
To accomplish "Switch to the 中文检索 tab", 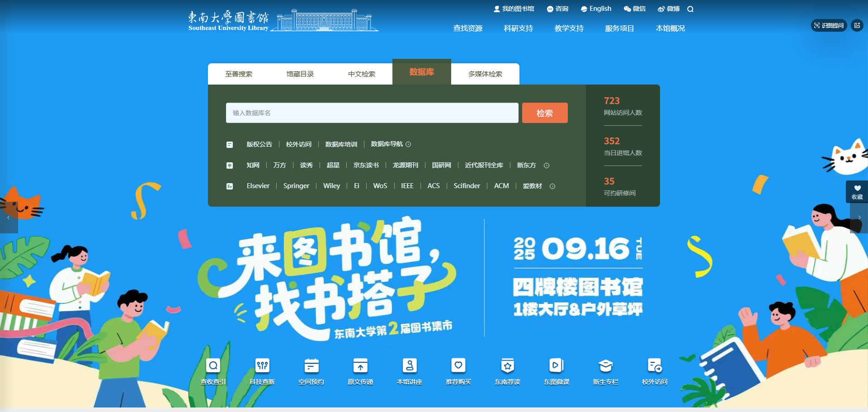I will (362, 74).
